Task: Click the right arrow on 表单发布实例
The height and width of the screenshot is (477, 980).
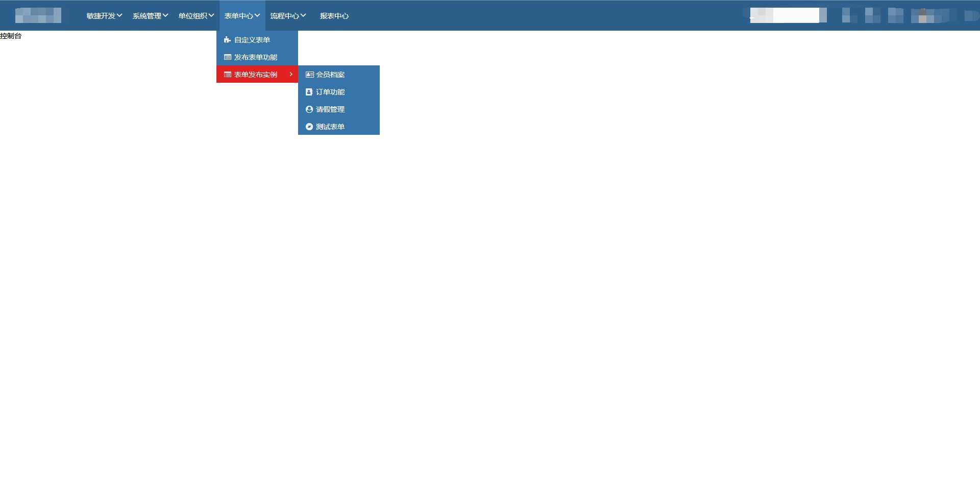Action: pyautogui.click(x=291, y=75)
